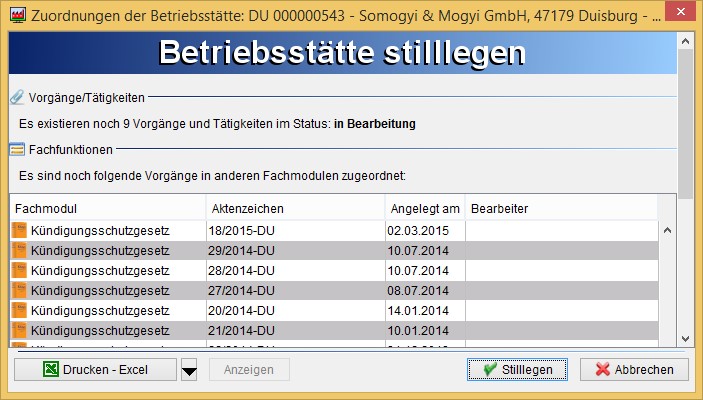Click the date 08.07.2014

click(x=418, y=291)
